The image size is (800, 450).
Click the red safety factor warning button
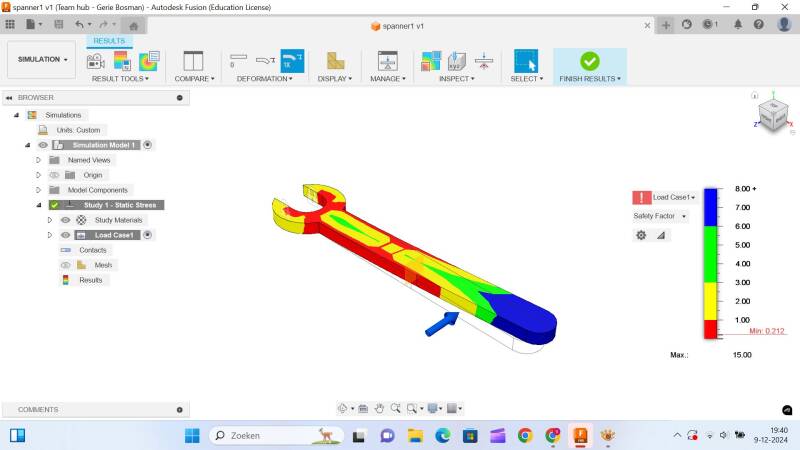click(641, 197)
